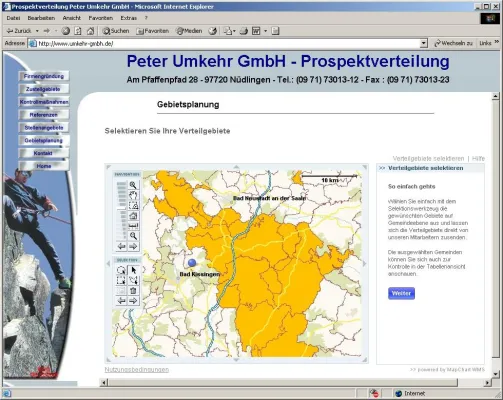This screenshot has width=503, height=400.
Task: Go to browser Home page icon
Action: [90, 31]
